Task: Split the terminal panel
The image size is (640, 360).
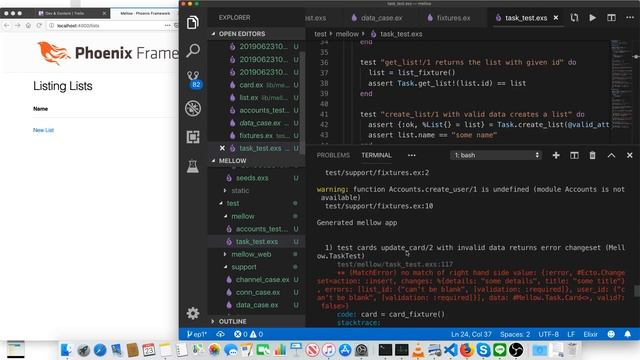Action: (574, 155)
